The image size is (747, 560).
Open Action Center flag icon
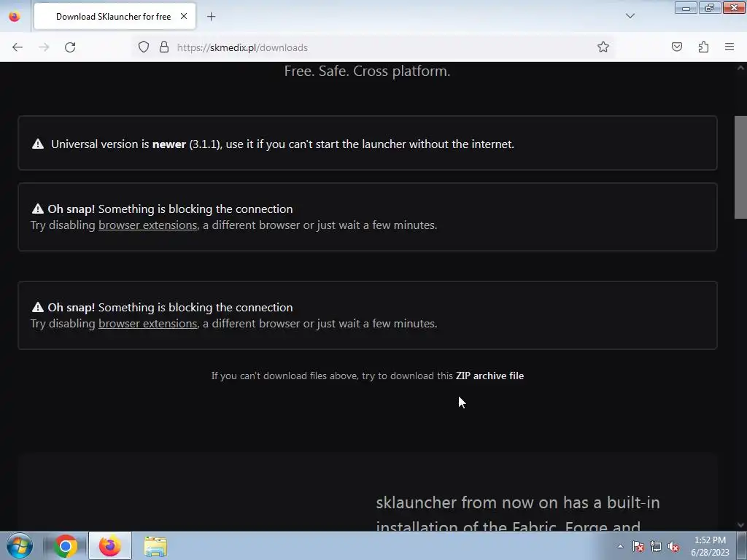click(638, 546)
